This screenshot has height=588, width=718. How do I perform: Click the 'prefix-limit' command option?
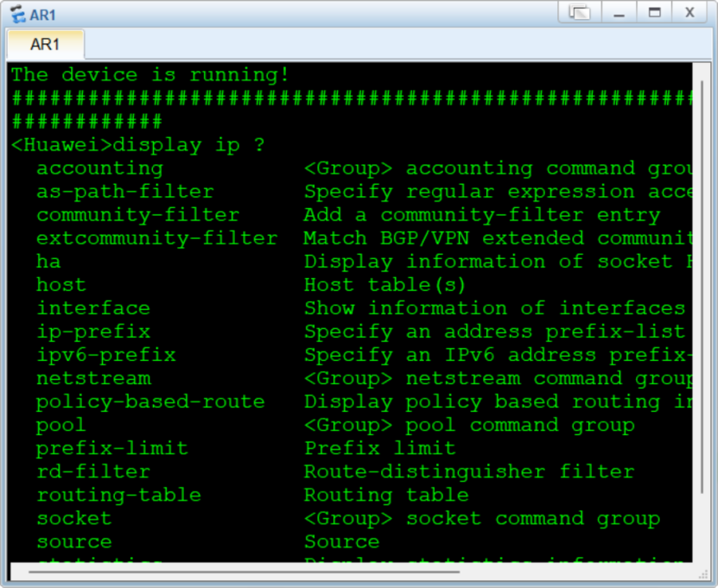coord(112,448)
